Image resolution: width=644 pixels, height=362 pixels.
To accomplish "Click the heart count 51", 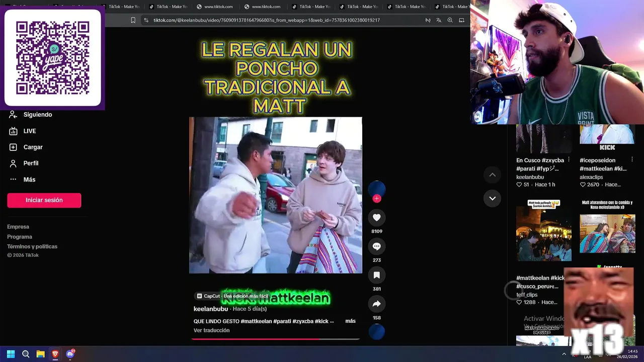I will tap(523, 185).
